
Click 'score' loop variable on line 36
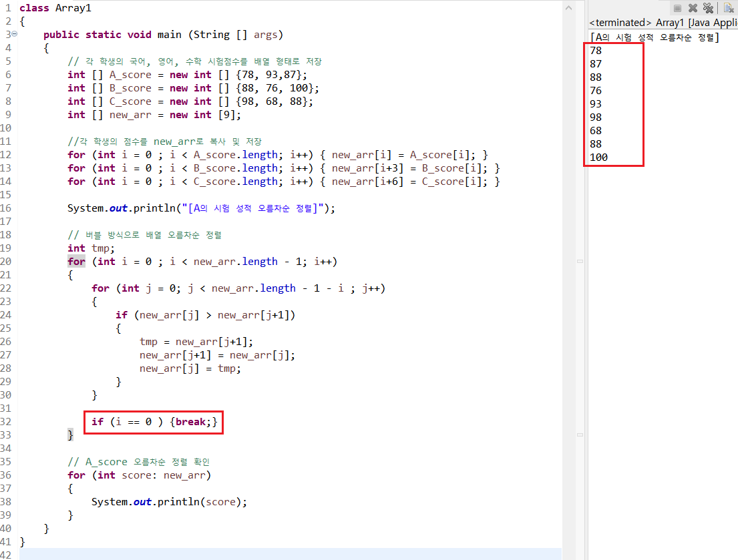click(136, 475)
